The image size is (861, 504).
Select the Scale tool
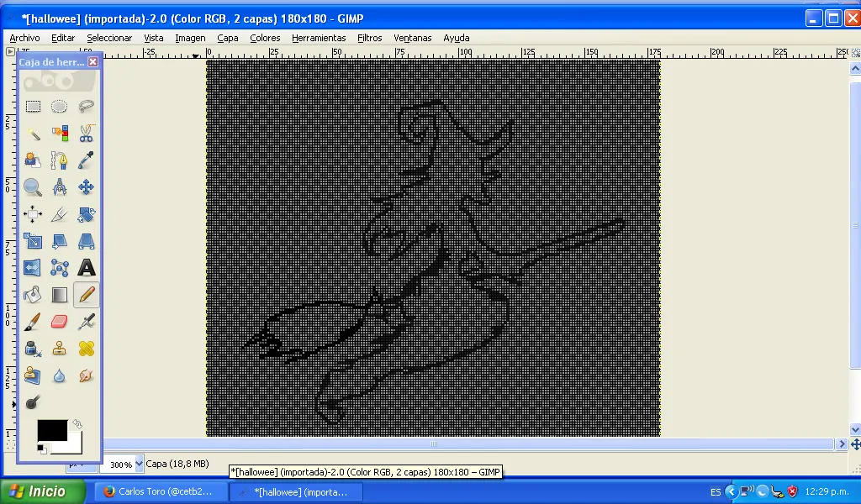33,241
